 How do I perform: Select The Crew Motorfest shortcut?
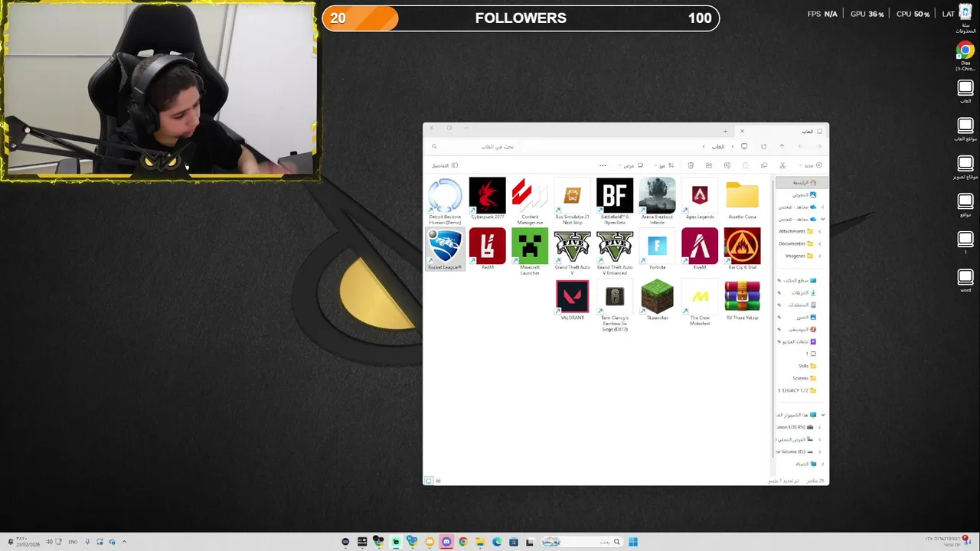(x=700, y=302)
